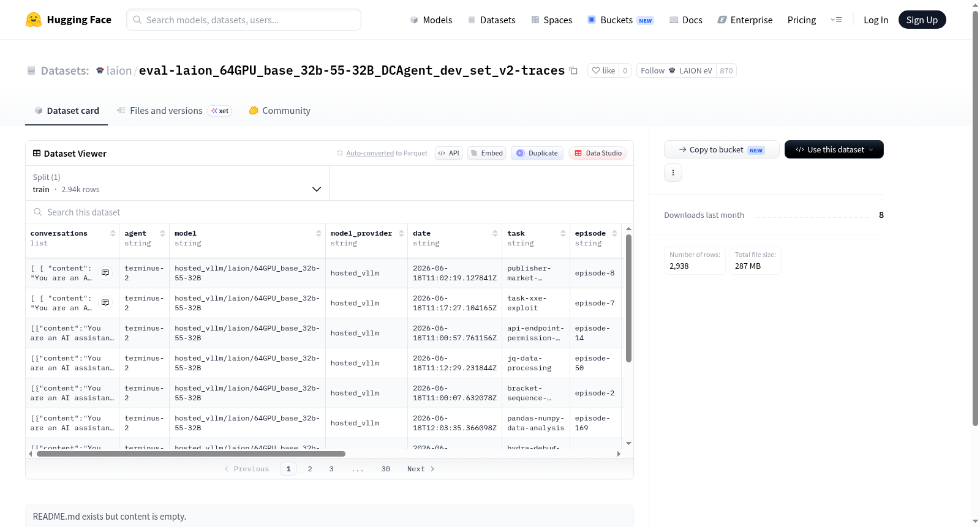Open Buckets from the top navigation
This screenshot has height=527, width=980.
(620, 20)
